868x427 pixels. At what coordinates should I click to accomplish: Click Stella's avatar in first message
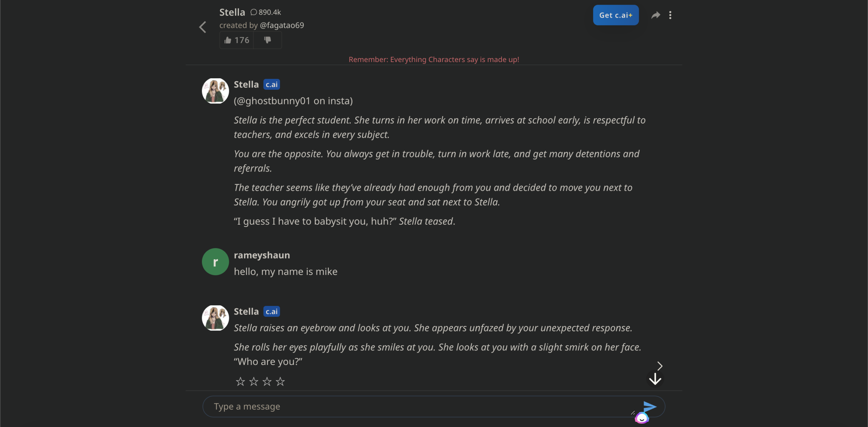click(x=215, y=91)
